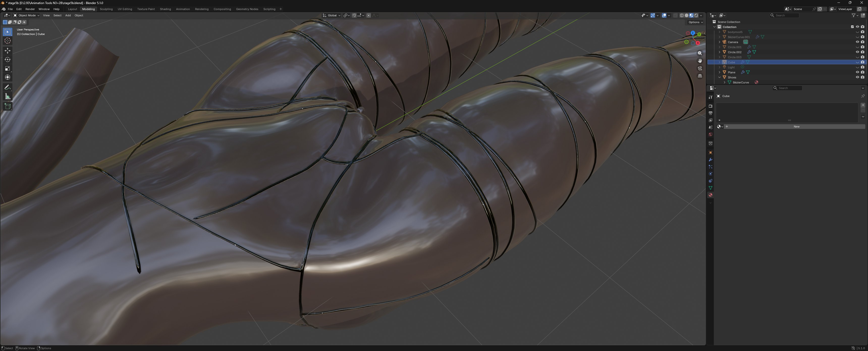868x351 pixels.
Task: Click the viewport zoom magnifier icon
Action: pyautogui.click(x=700, y=53)
